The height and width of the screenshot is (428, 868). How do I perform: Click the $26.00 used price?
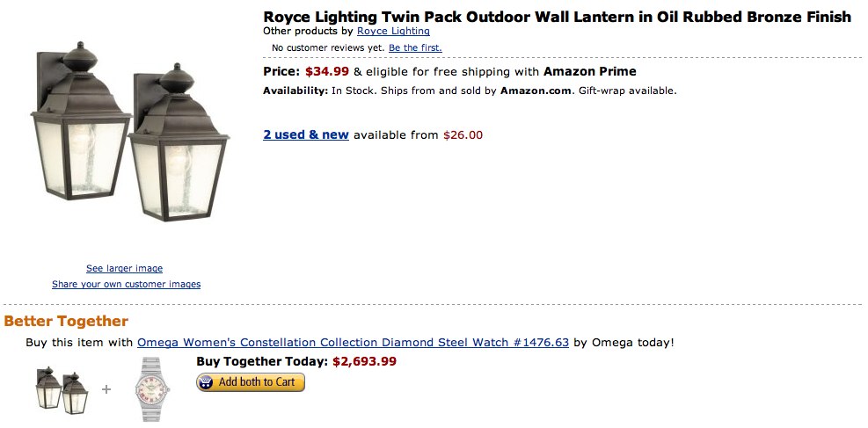pyautogui.click(x=463, y=135)
